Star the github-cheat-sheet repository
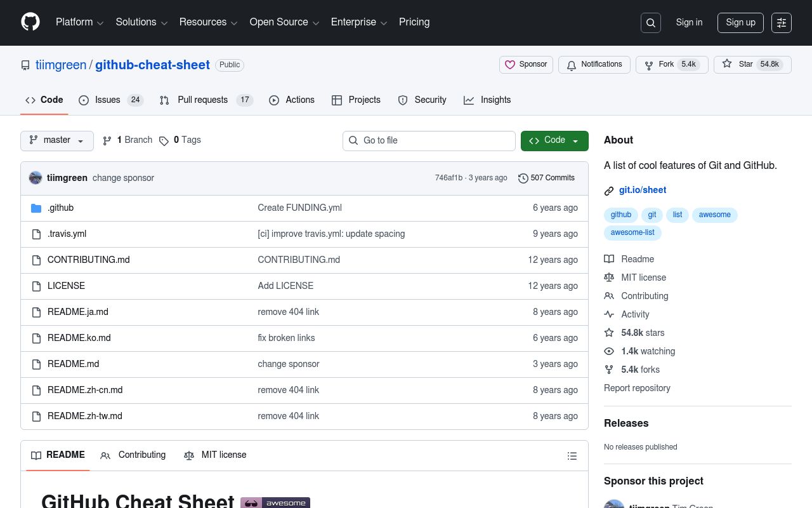 752,64
